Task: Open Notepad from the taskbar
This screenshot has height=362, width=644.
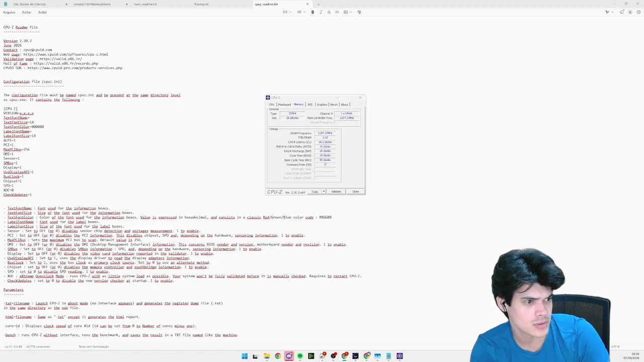Action: pos(388,356)
